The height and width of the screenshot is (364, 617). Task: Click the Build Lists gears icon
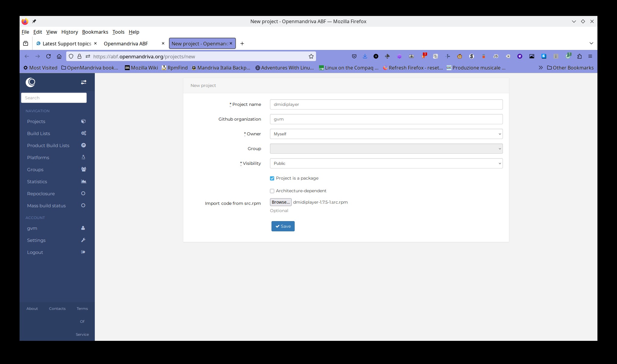point(83,133)
